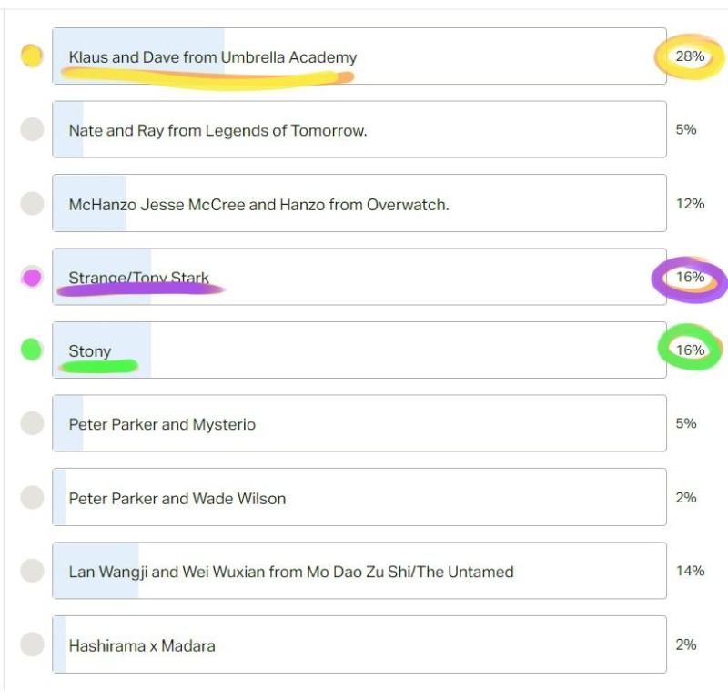728x700 pixels.
Task: Click the McHanzo Jesse McCree and Hanzo option
Action: coord(359,204)
